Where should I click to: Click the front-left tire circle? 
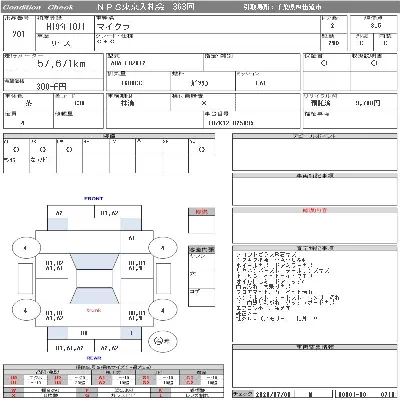click(26, 248)
